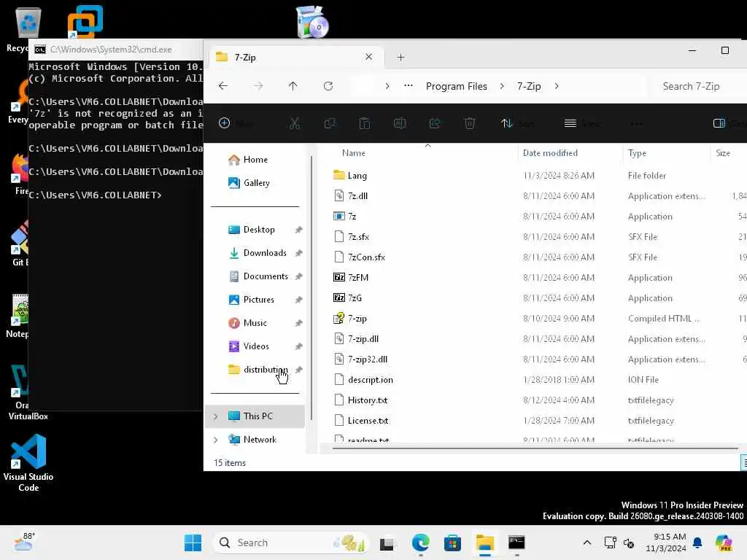This screenshot has width=747, height=560.
Task: Click the Rename toolbar icon
Action: [400, 123]
